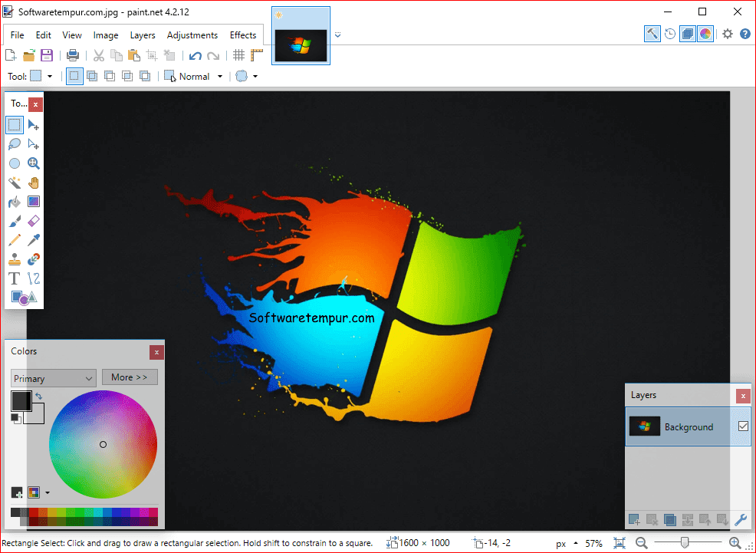Open the Image menu
The height and width of the screenshot is (553, 756).
[106, 35]
